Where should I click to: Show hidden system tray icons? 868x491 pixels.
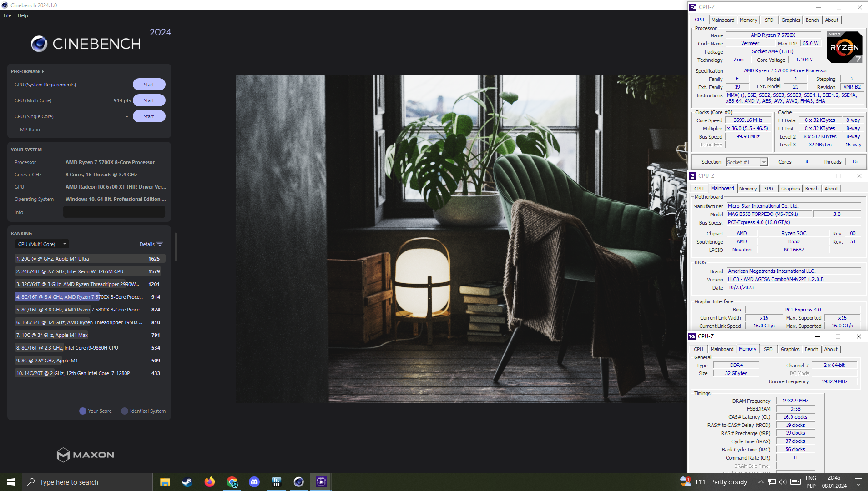(x=761, y=482)
